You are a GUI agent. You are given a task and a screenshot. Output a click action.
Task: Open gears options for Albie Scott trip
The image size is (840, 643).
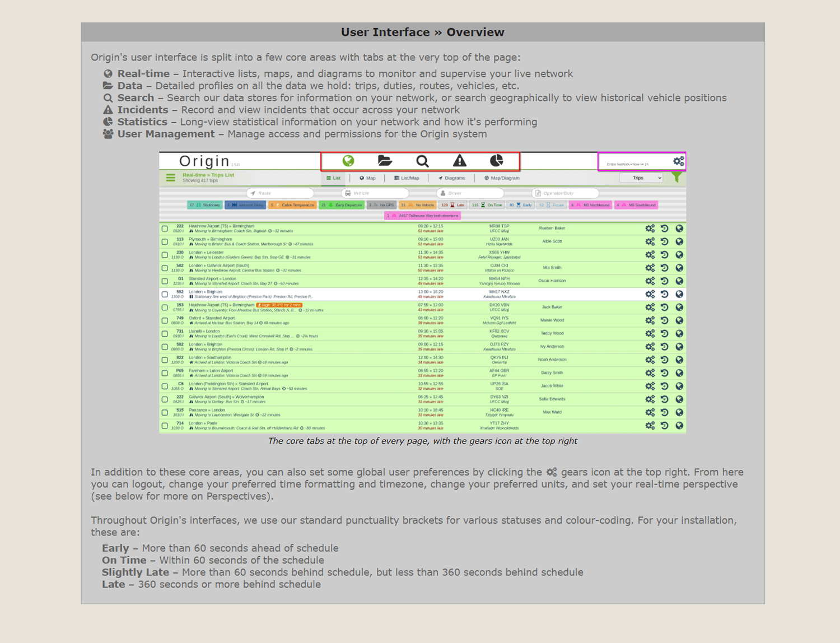point(650,241)
